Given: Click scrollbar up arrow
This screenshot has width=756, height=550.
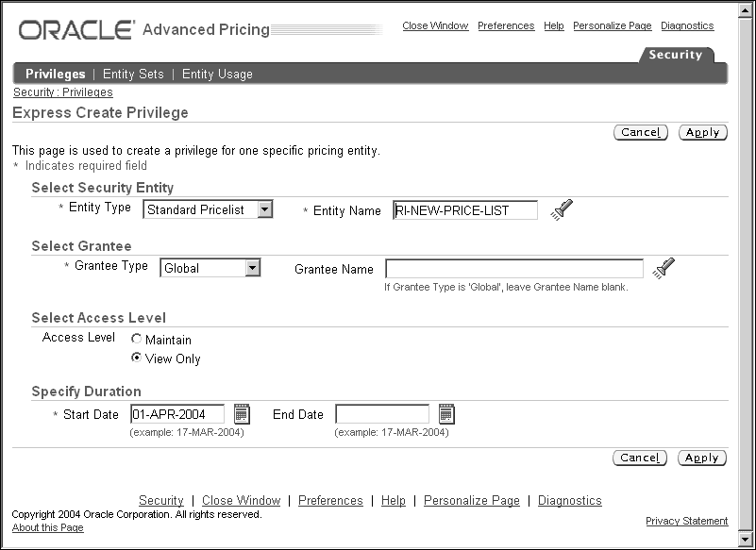Looking at the screenshot, I should click(746, 10).
